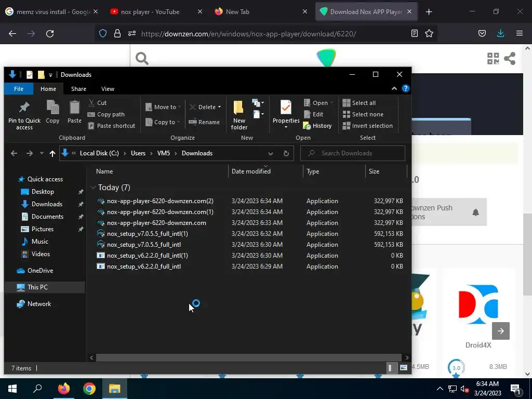Open address bar history dropdown chevron
This screenshot has width=532, height=399.
coord(270,153)
